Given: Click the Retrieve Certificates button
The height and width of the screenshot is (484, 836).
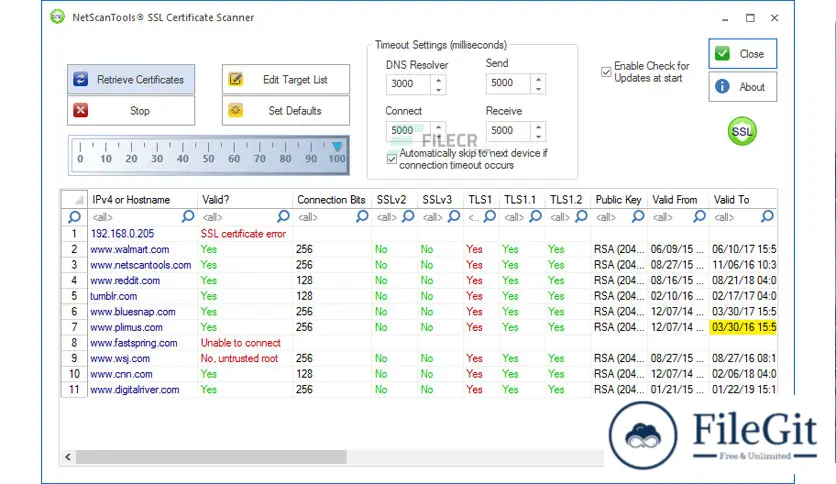Looking at the screenshot, I should coord(131,79).
